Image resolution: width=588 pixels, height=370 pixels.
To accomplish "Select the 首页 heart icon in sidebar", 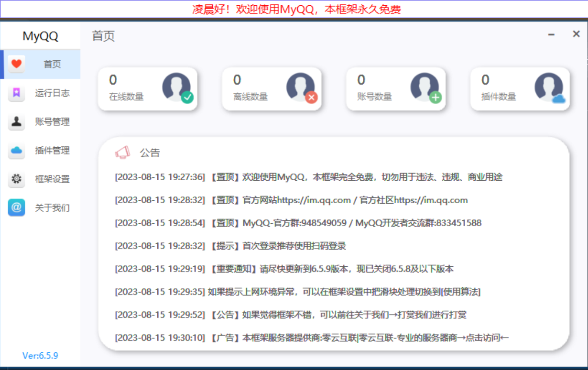I will tap(16, 65).
